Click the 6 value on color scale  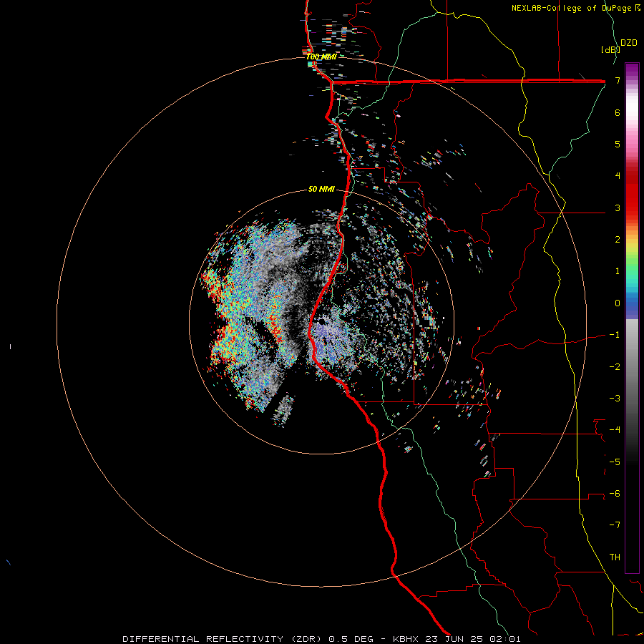618,112
